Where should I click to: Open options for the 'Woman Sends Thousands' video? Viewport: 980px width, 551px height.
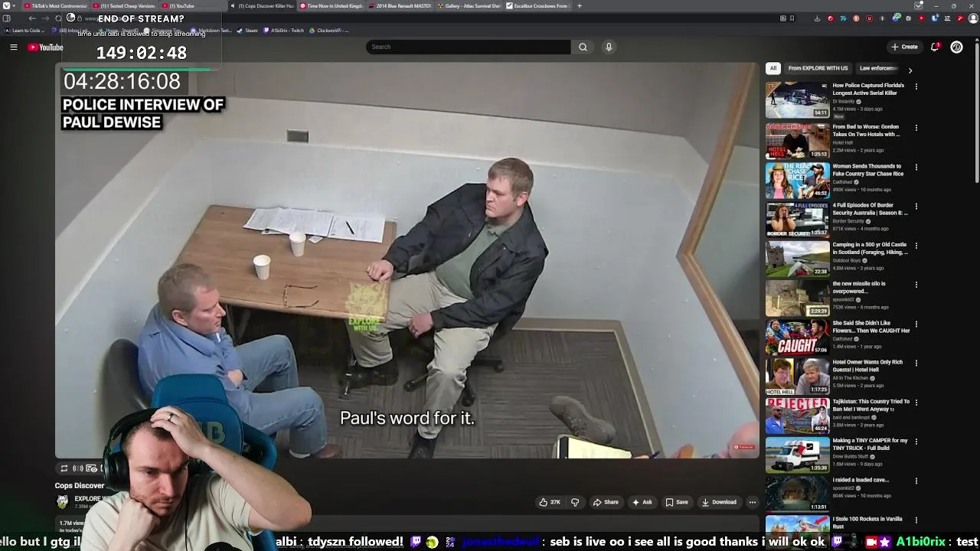click(916, 167)
